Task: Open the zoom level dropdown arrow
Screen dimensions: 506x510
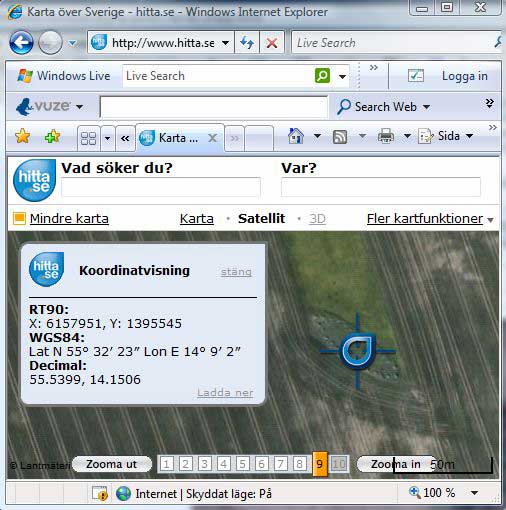Action: pos(474,493)
